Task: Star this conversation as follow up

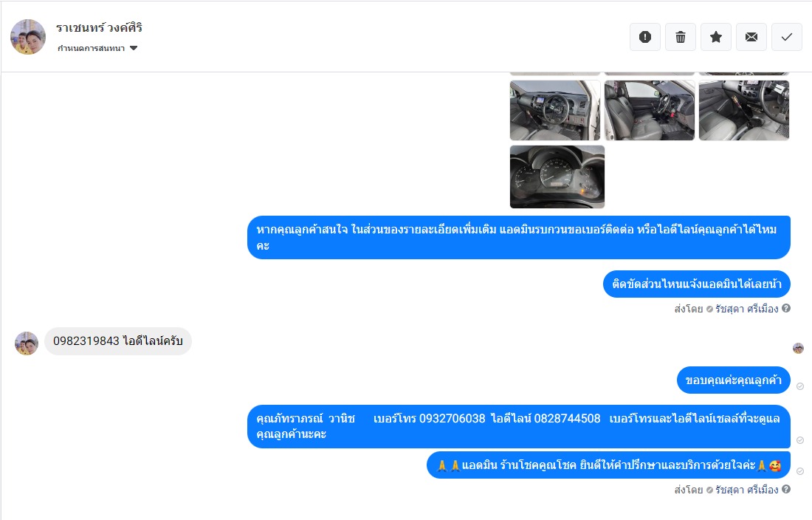Action: 716,37
